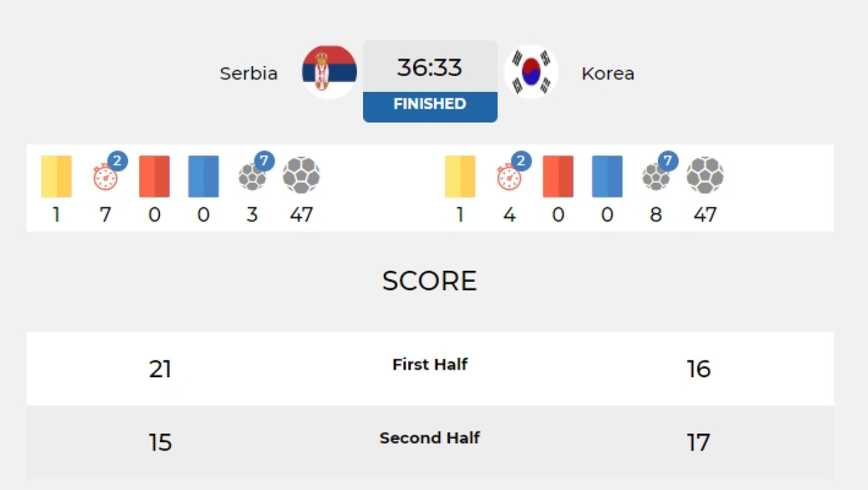This screenshot has width=868, height=490.
Task: Select the Korea team name
Action: pyautogui.click(x=608, y=73)
